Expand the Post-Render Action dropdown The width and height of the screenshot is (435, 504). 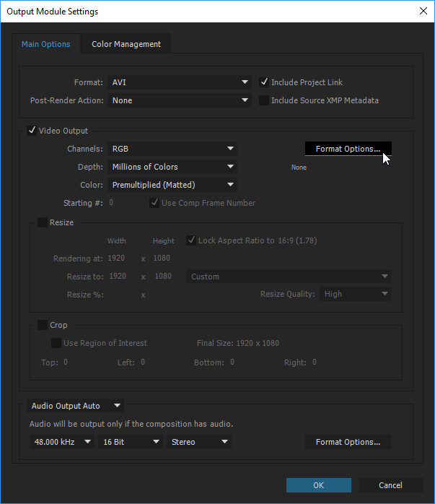coord(180,100)
